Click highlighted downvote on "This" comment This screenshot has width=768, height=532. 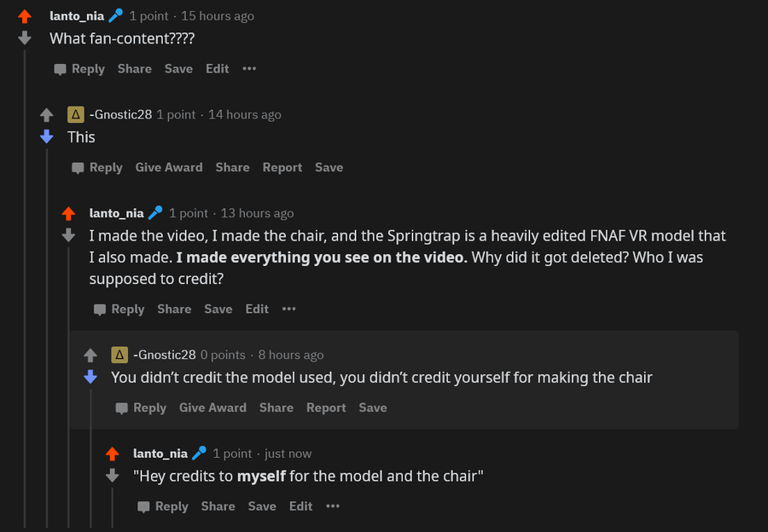click(x=47, y=136)
